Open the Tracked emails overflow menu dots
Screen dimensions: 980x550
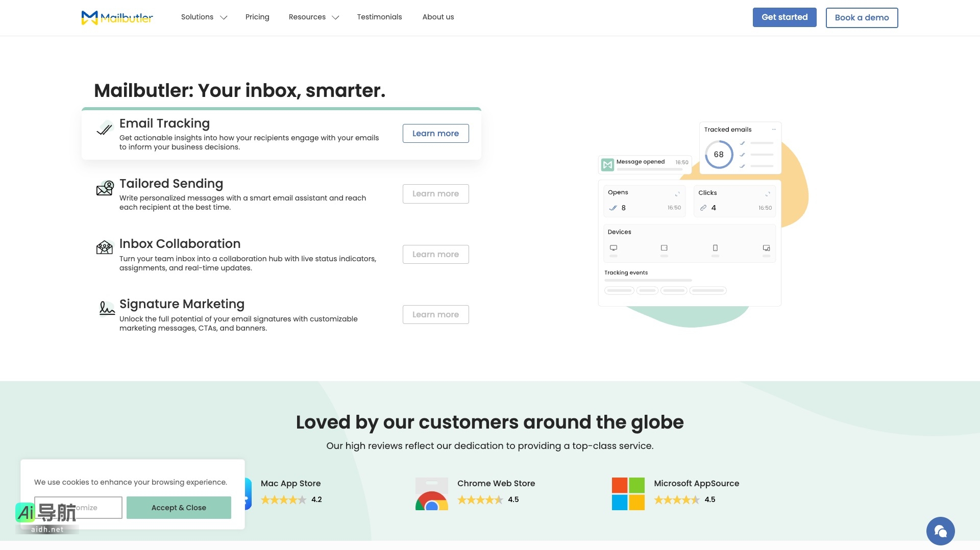tap(774, 129)
